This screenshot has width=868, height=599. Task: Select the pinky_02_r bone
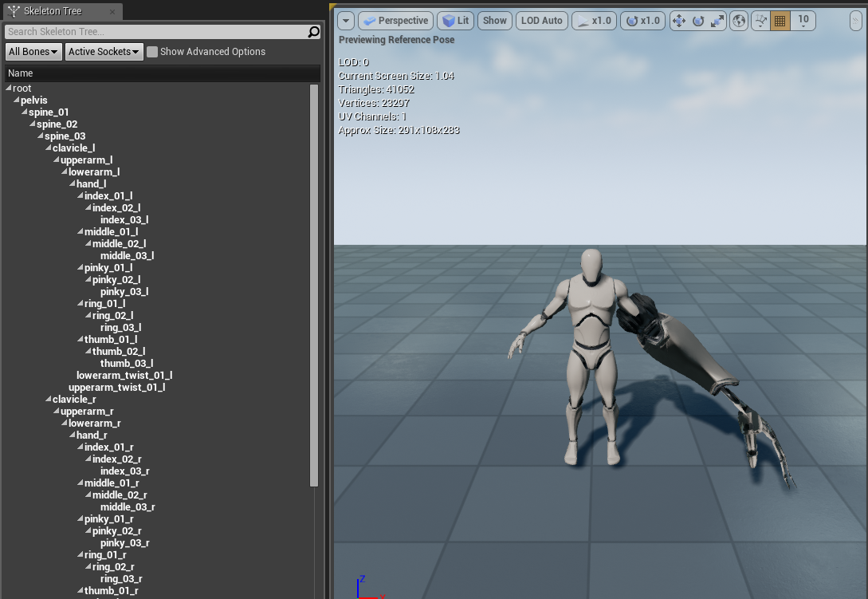117,531
